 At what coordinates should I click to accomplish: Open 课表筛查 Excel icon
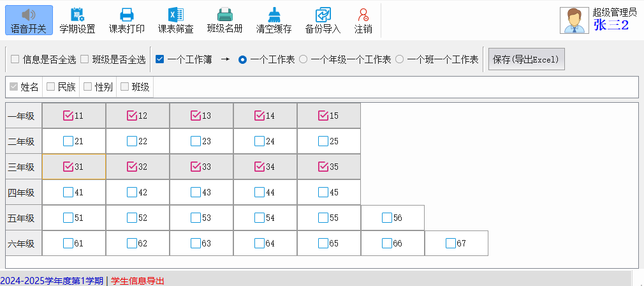click(175, 14)
